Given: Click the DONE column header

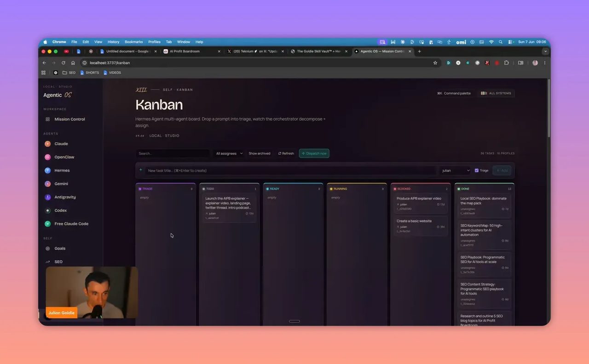Looking at the screenshot, I should point(484,189).
